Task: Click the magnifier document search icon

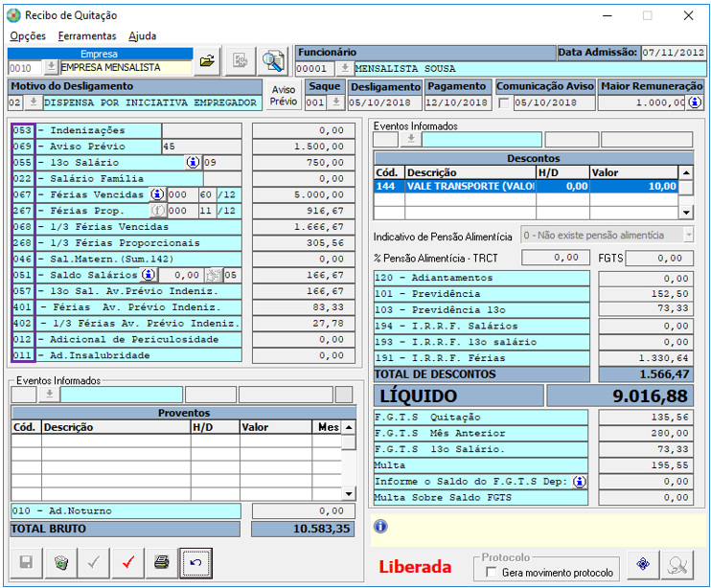Action: [x=272, y=60]
